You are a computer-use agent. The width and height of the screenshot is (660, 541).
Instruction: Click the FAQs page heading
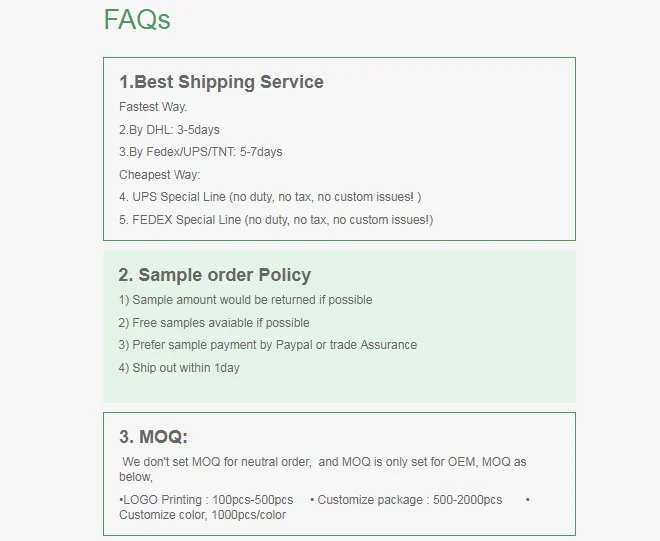[137, 19]
